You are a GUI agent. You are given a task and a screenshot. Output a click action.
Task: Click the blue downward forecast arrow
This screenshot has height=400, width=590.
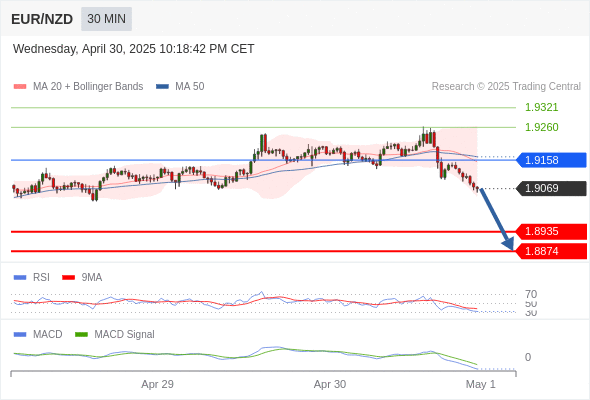[497, 219]
